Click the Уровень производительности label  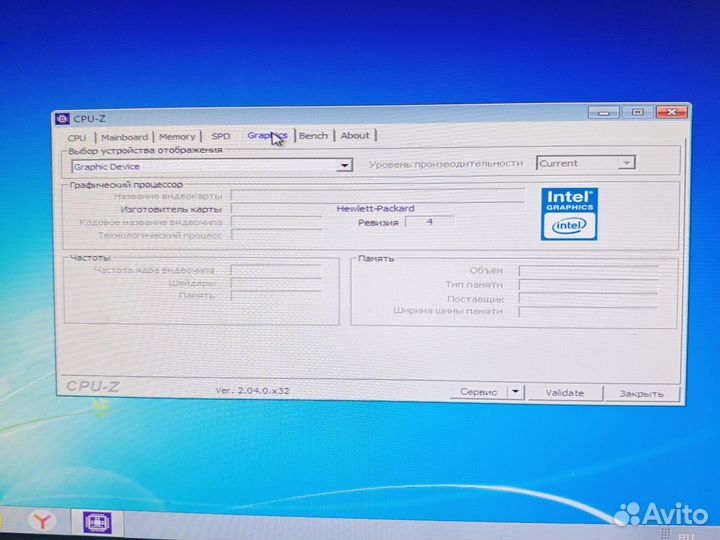click(x=446, y=163)
